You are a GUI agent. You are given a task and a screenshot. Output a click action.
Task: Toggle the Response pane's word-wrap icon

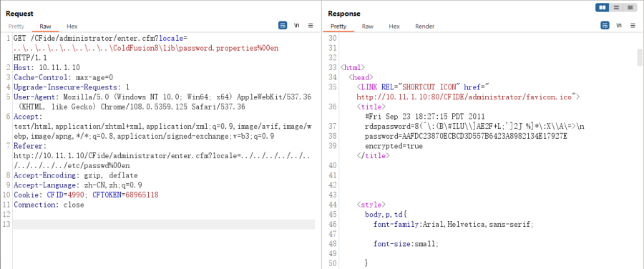click(605, 26)
